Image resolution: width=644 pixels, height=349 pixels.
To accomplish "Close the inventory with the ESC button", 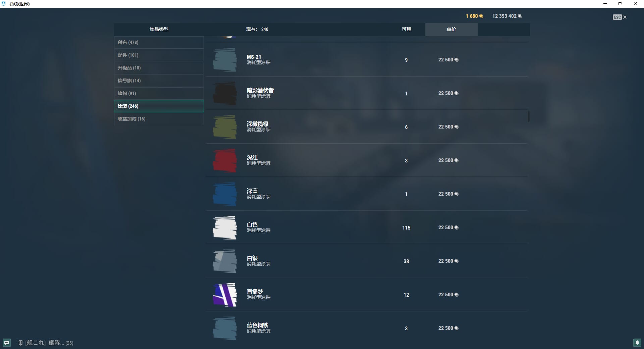I will (x=620, y=17).
